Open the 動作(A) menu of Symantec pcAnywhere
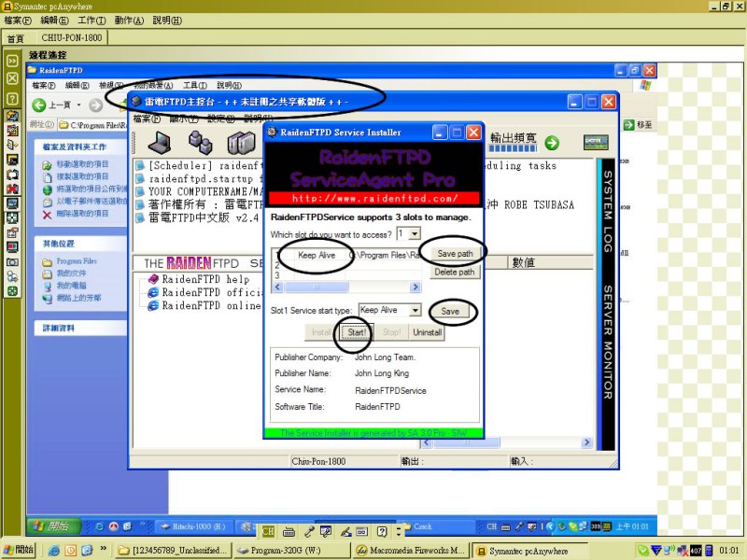This screenshot has width=747, height=560. [129, 21]
